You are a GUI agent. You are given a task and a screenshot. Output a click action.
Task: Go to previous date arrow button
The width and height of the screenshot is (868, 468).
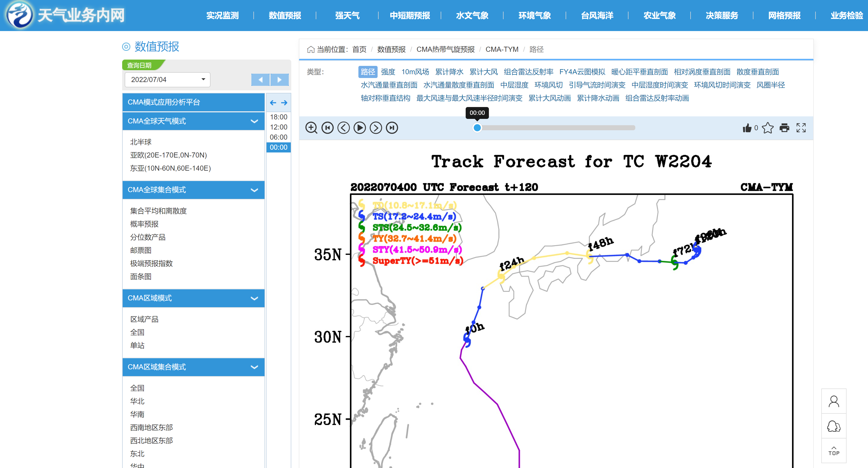point(260,80)
